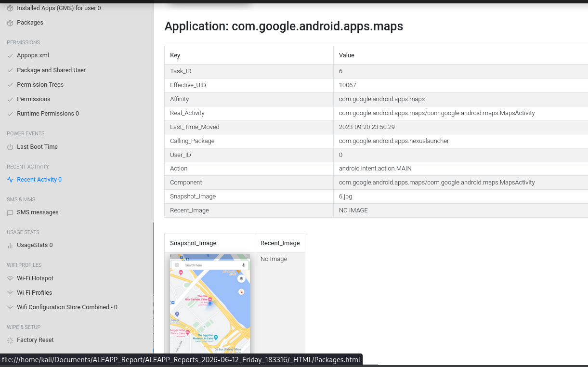The image size is (588, 367).
Task: Click the Effective_UID value 10067
Action: point(348,85)
